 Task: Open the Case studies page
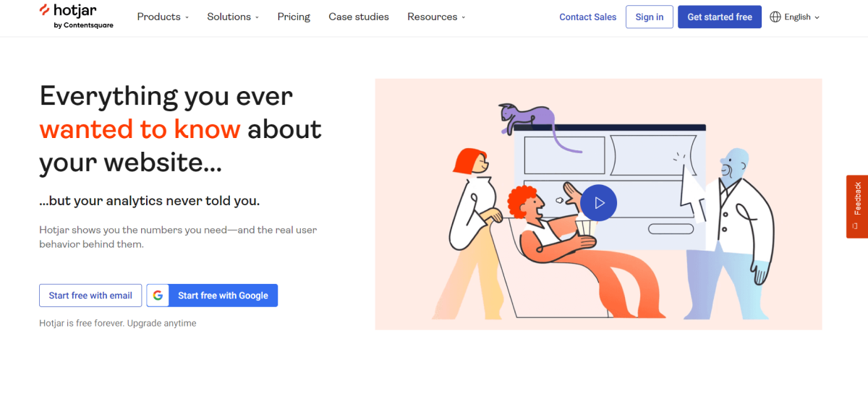click(x=359, y=17)
